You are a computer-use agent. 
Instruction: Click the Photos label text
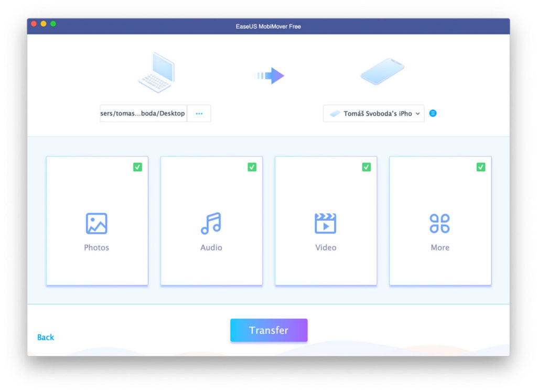click(x=96, y=247)
